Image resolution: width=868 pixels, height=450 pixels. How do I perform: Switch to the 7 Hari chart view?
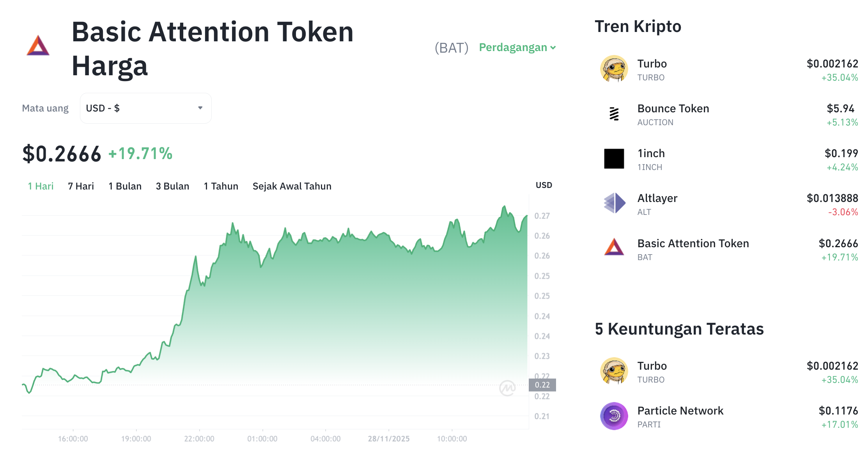coord(81,186)
